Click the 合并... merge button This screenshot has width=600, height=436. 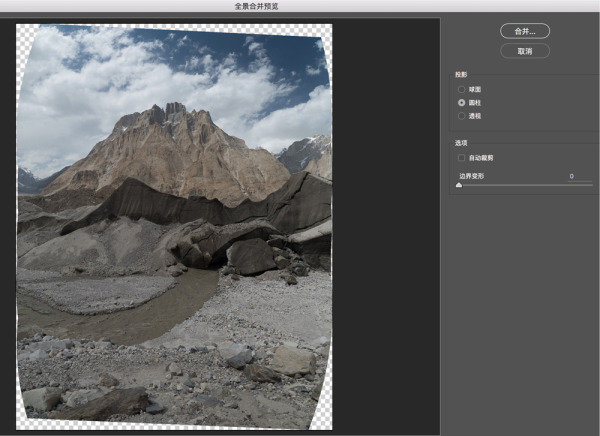525,31
